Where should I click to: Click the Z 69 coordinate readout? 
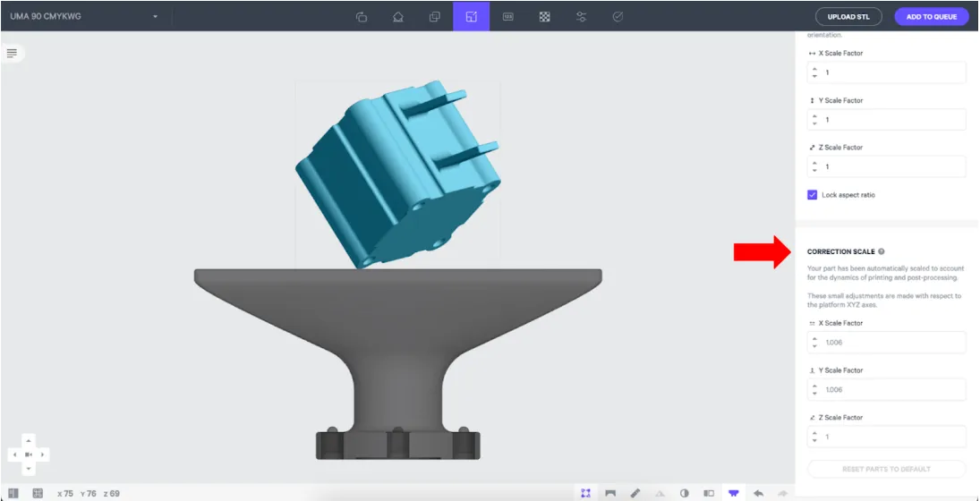pos(111,494)
